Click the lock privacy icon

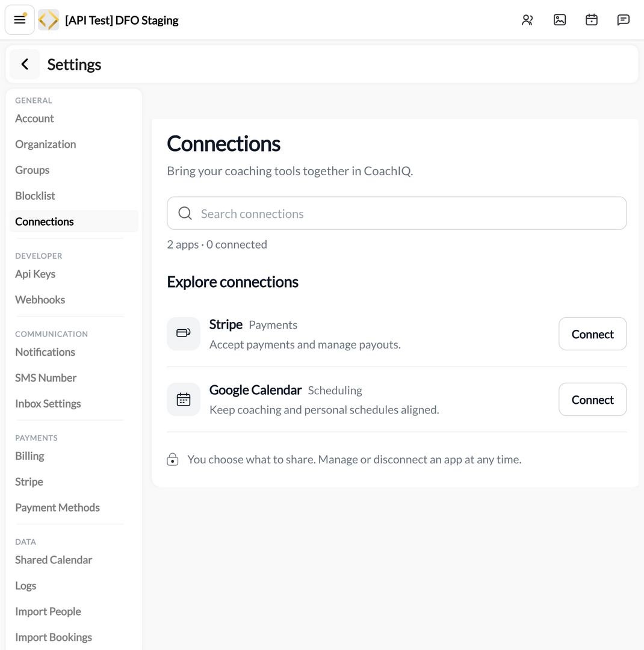point(173,459)
